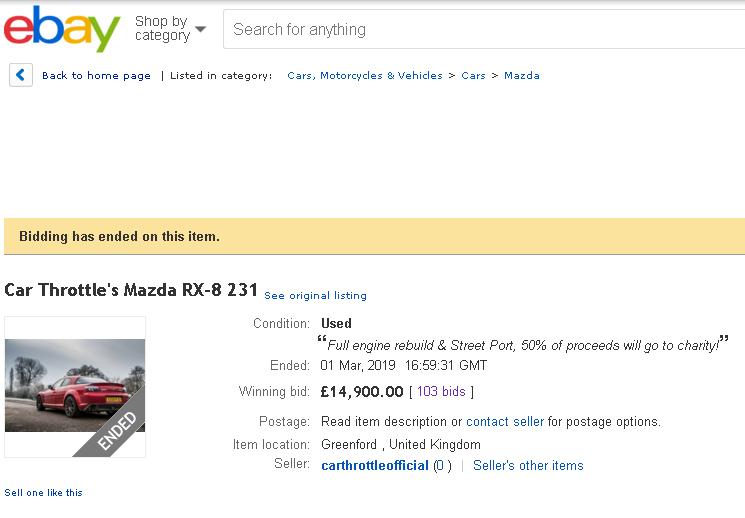Image resolution: width=745 pixels, height=518 pixels.
Task: Click the blue back arrow icon
Action: coord(21,75)
